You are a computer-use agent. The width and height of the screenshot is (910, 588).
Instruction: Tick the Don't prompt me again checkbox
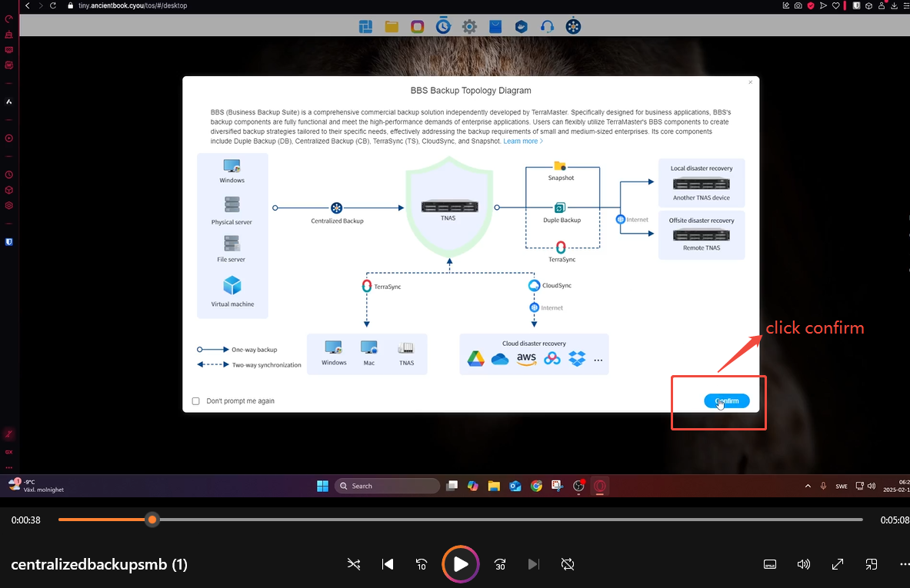(x=195, y=401)
